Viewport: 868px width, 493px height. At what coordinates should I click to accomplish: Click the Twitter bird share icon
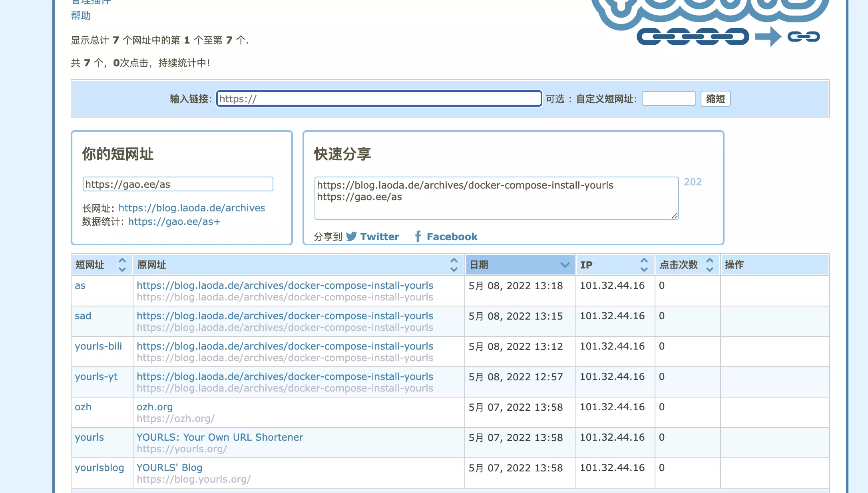351,237
